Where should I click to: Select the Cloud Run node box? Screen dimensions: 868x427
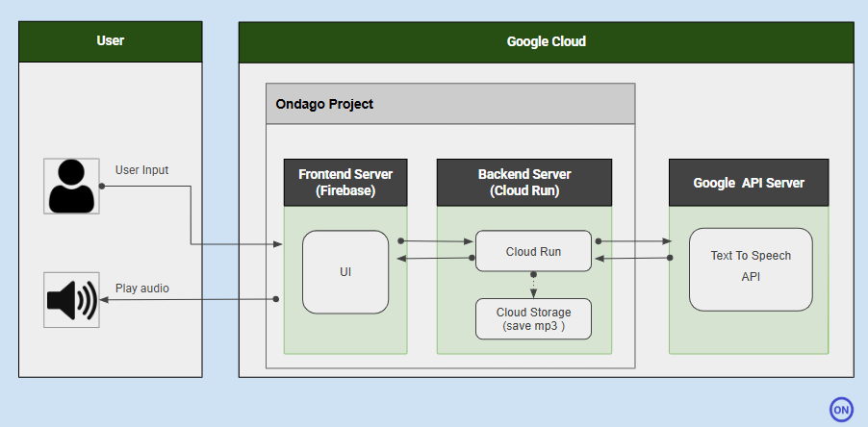tap(534, 251)
